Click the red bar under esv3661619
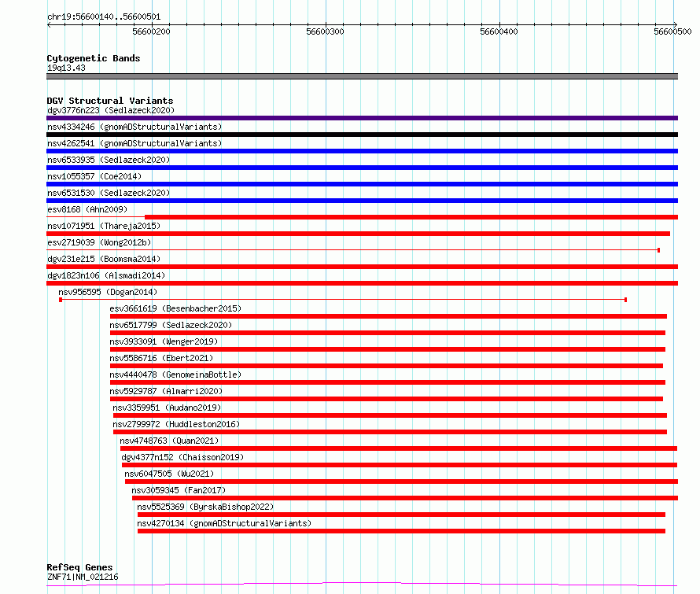The image size is (700, 594). (x=389, y=316)
